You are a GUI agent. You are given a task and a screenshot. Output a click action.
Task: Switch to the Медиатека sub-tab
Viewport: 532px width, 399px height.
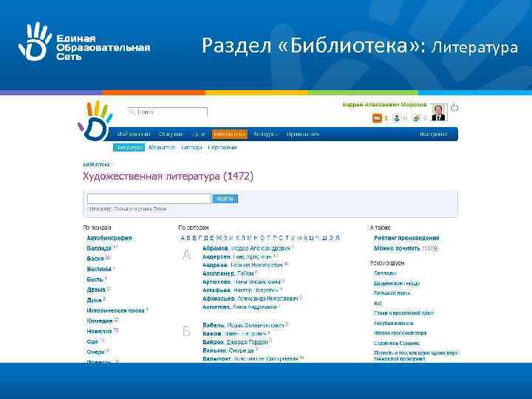click(162, 148)
